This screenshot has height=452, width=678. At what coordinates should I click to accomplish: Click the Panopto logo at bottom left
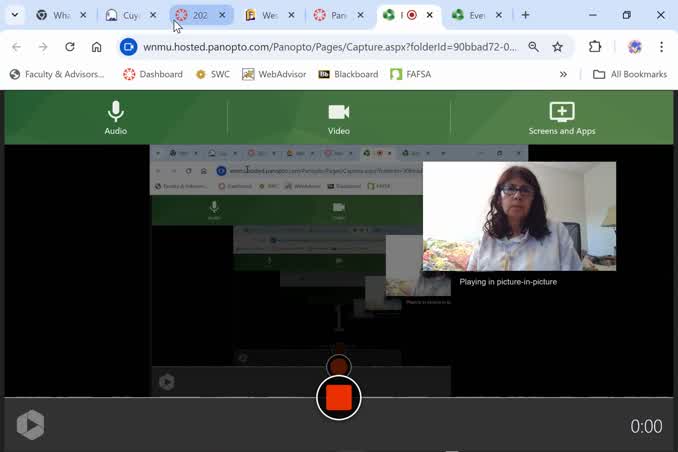click(x=30, y=425)
